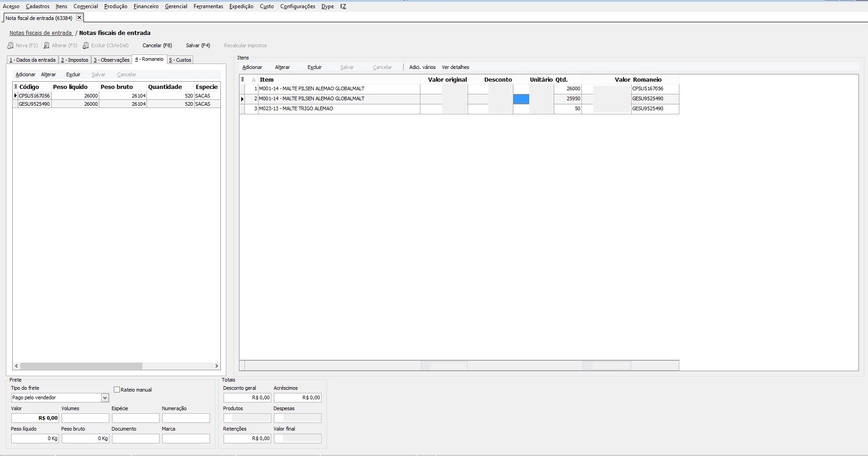Screen dimensions: 868x456
Task: Open the Cadastros menu
Action: (38, 6)
